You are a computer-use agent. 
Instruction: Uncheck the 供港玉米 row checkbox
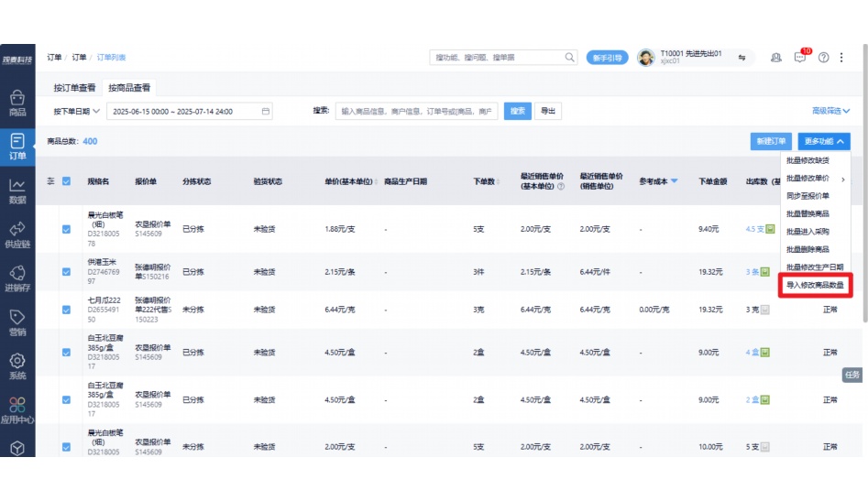click(66, 272)
